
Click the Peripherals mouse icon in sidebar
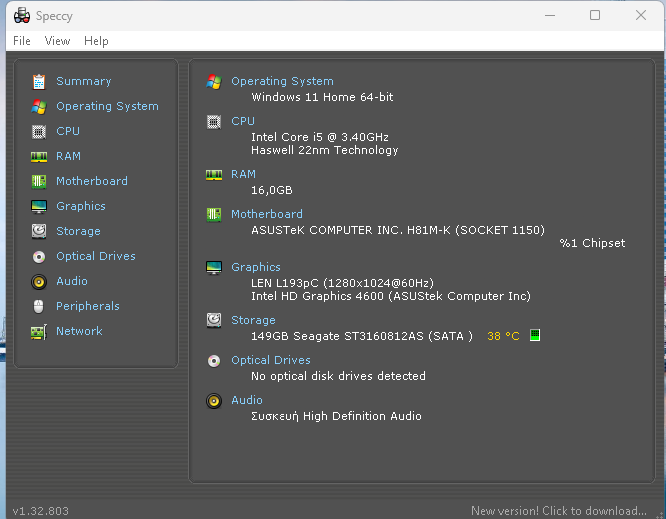[39, 306]
